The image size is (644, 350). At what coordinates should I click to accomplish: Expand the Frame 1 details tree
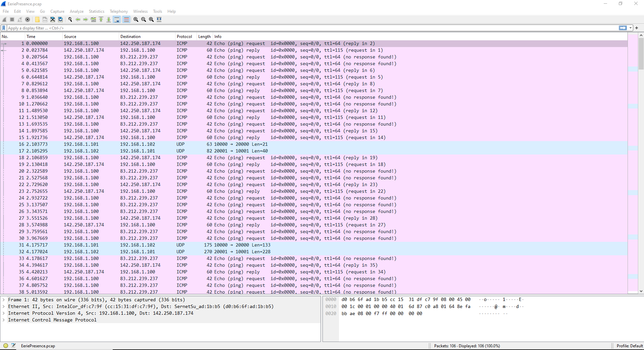[4, 300]
